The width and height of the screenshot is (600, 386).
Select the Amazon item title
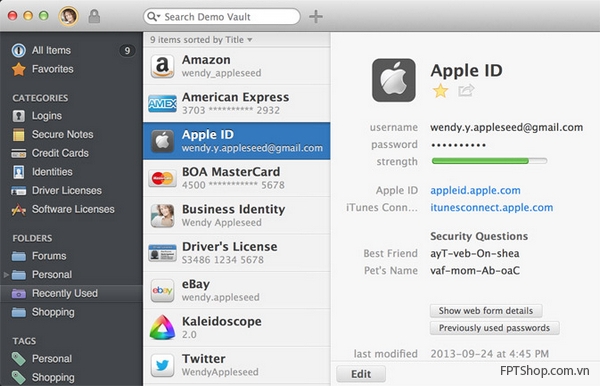(206, 60)
